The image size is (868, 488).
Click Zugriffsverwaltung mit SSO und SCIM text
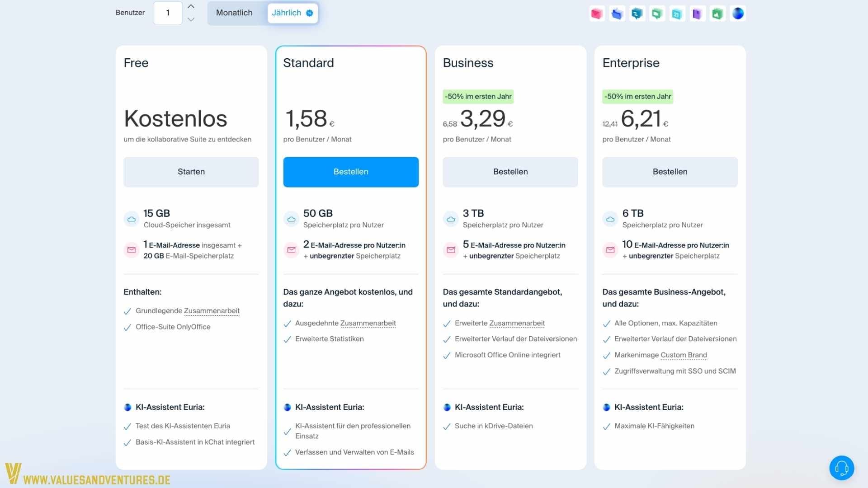pyautogui.click(x=675, y=371)
